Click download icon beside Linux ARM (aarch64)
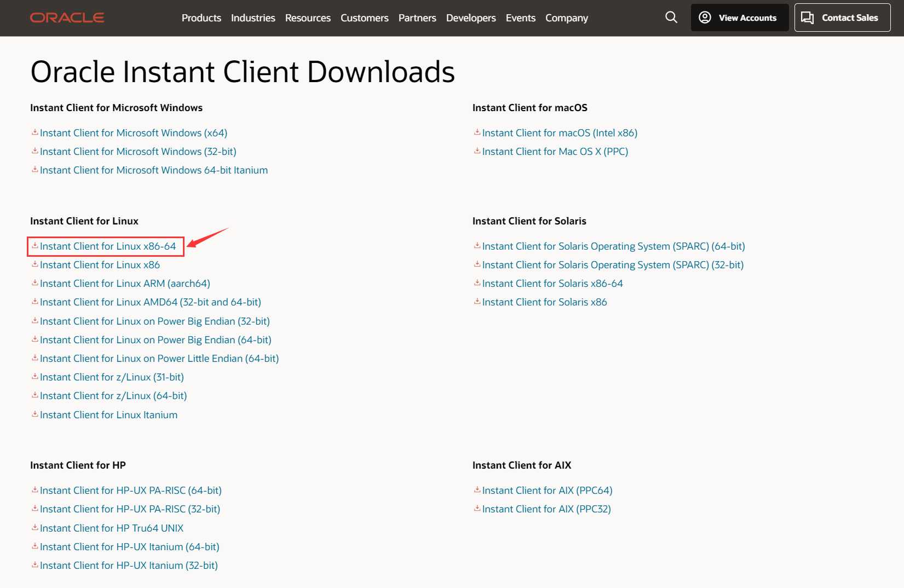 point(35,283)
